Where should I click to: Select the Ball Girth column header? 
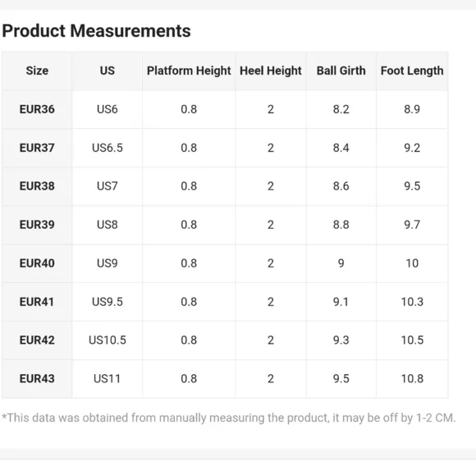pyautogui.click(x=341, y=71)
